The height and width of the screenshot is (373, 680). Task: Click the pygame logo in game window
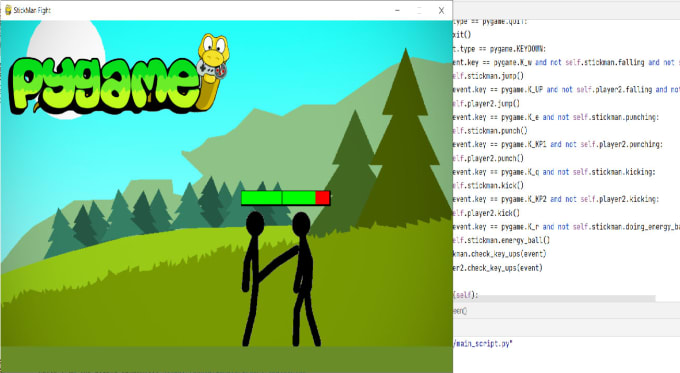(x=119, y=75)
